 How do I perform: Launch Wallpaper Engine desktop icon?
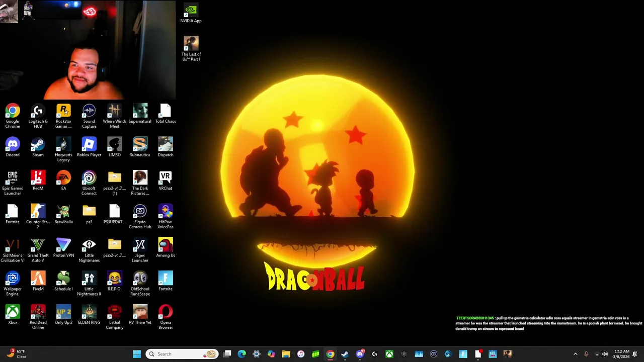tap(13, 284)
